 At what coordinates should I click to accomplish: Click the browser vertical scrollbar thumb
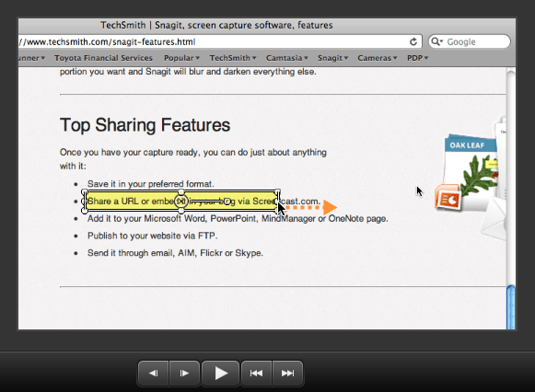511,307
